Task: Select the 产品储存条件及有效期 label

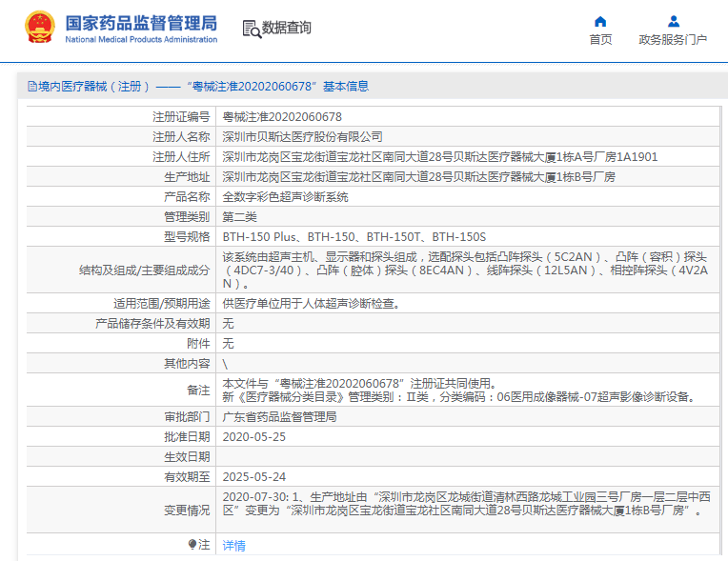Action: tap(152, 324)
